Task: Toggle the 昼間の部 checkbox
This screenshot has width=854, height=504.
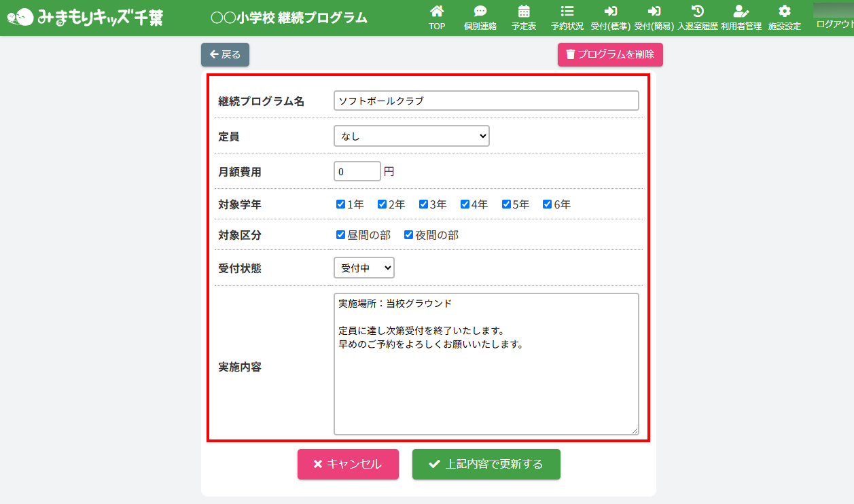Action: (x=341, y=235)
